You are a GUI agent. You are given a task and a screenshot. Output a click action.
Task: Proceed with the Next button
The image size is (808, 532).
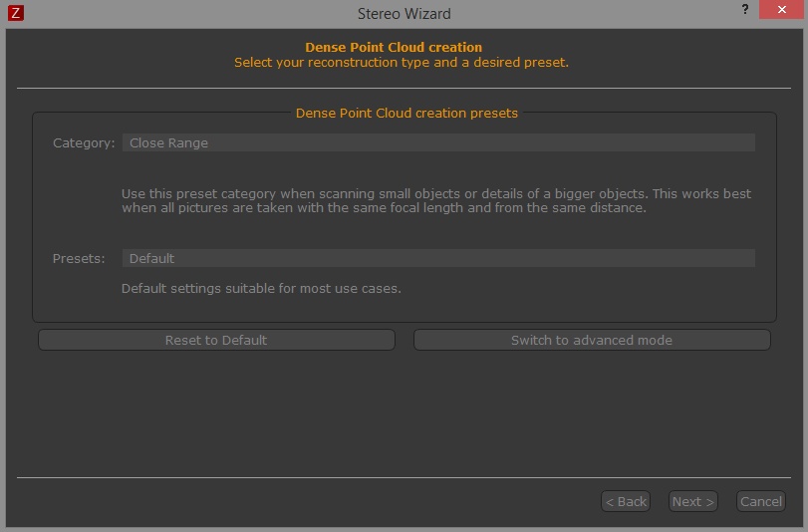coord(693,501)
